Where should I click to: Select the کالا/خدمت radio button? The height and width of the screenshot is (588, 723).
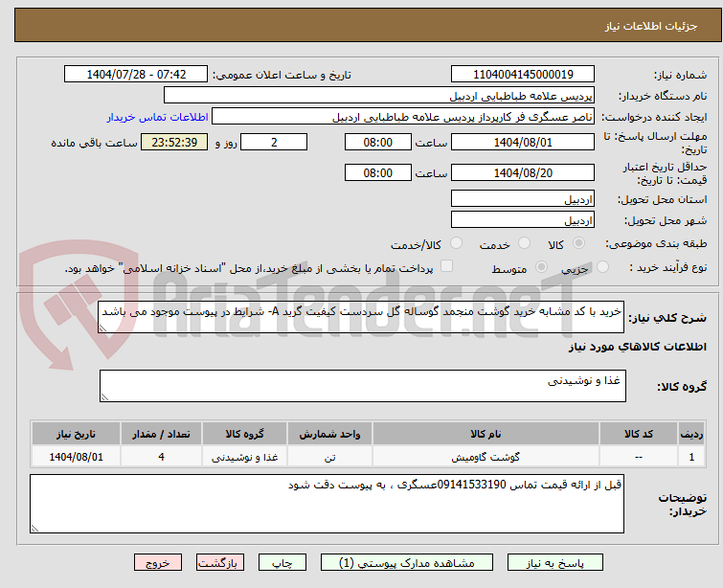tap(457, 242)
